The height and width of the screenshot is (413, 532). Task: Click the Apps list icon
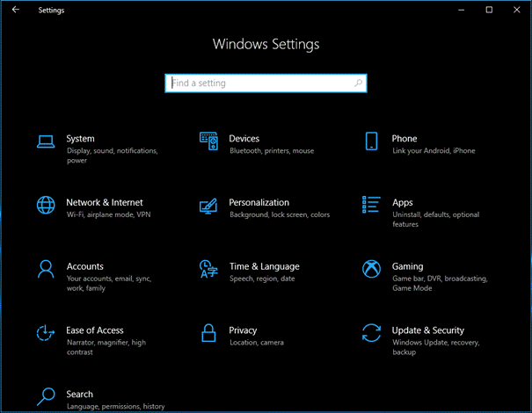371,205
